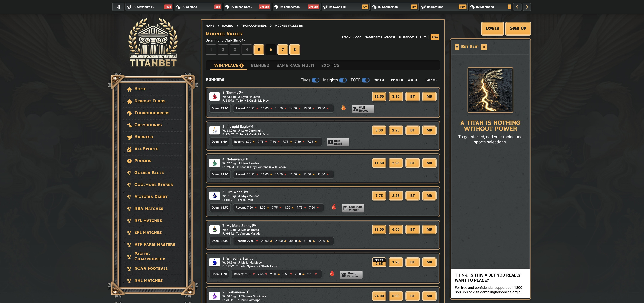Click the Best Rated insight badge
Image resolution: width=644 pixels, height=303 pixels.
pos(338,142)
